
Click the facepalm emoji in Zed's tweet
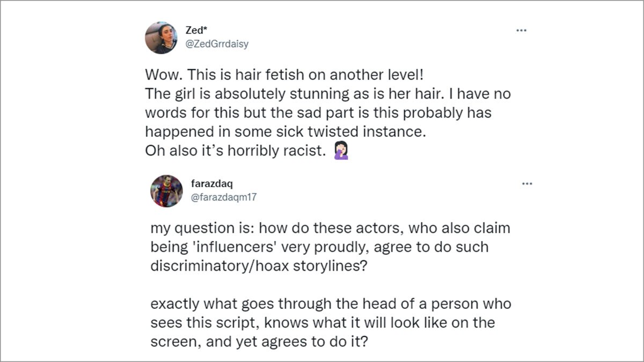click(341, 152)
